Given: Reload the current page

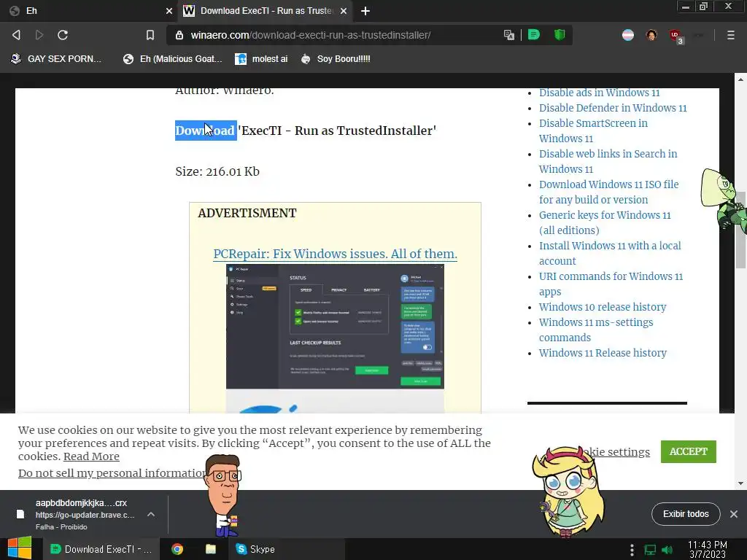Looking at the screenshot, I should pos(63,35).
